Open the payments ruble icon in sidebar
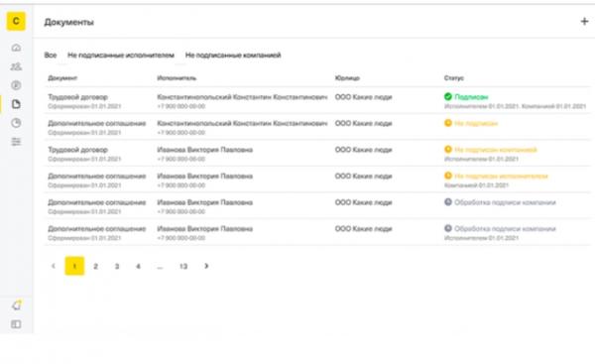Viewport: 595px width, 364px height. pos(16,85)
